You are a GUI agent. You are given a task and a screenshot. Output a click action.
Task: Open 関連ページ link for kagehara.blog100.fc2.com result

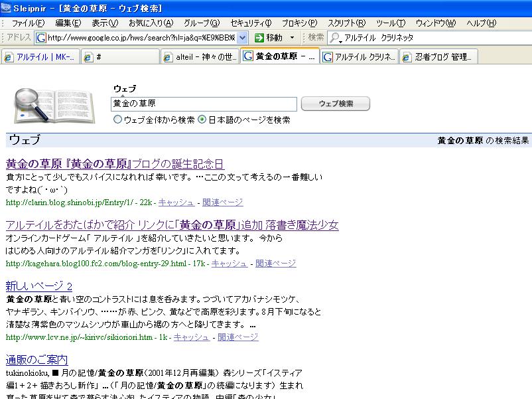tap(275, 264)
